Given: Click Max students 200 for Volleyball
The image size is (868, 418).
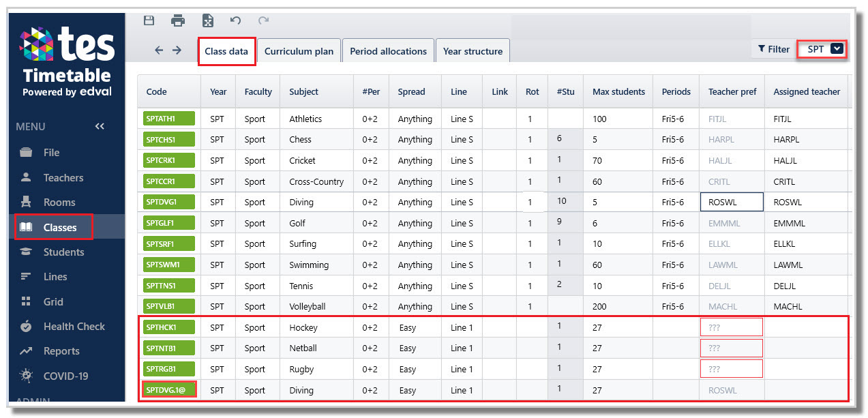Looking at the screenshot, I should (618, 306).
